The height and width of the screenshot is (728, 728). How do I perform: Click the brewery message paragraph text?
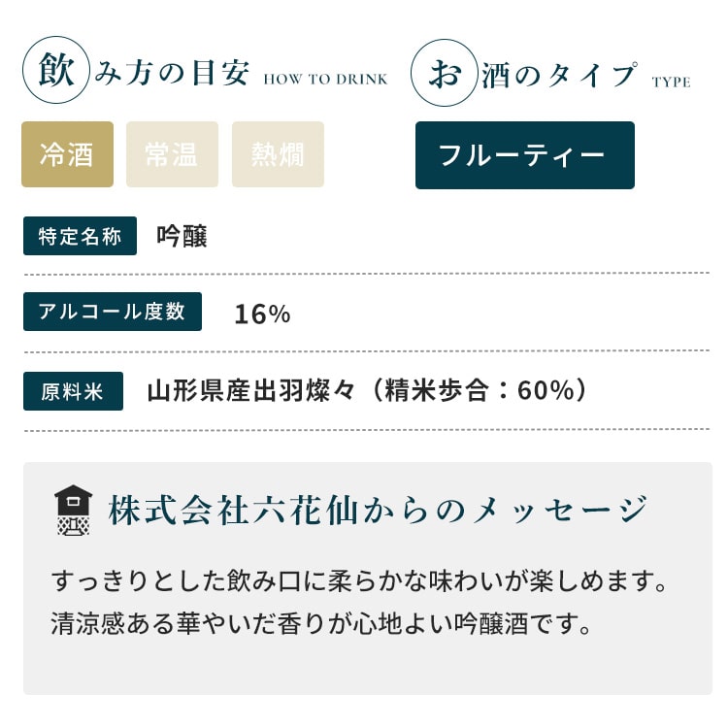[x=359, y=602]
